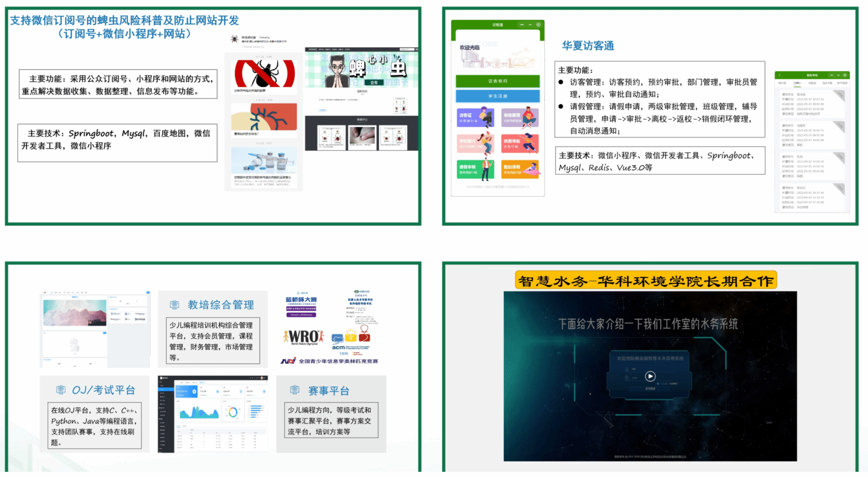Image resolution: width=868 pixels, height=477 pixels.
Task: Open the green 请假审核 tile
Action: pos(476,170)
